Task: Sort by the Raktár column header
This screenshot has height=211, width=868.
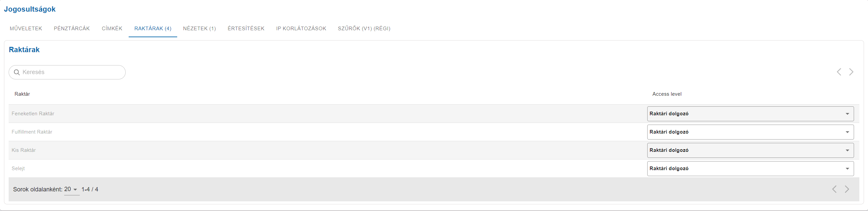Action: pos(22,94)
